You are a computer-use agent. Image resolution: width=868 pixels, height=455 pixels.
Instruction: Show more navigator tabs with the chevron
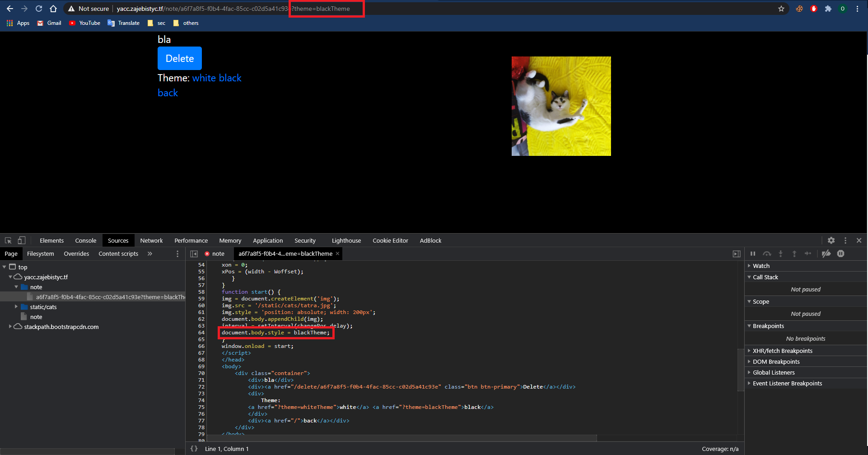(150, 253)
